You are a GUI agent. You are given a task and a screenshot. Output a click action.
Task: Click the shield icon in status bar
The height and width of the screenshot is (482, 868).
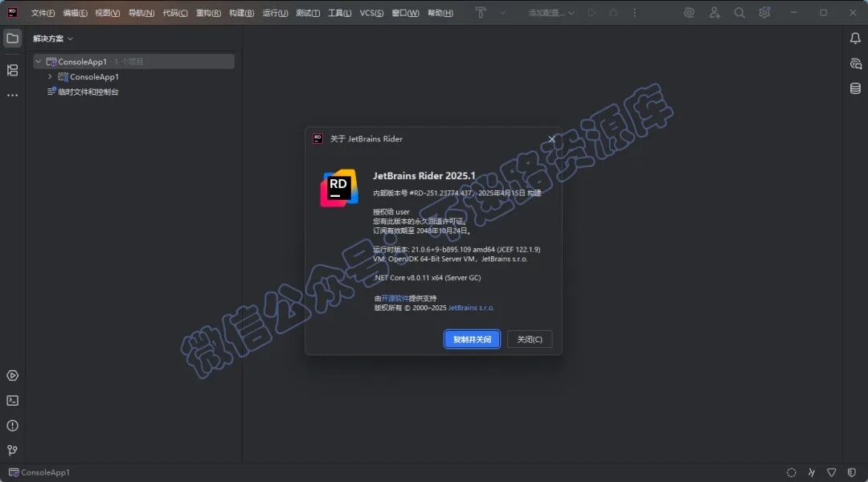click(x=851, y=472)
